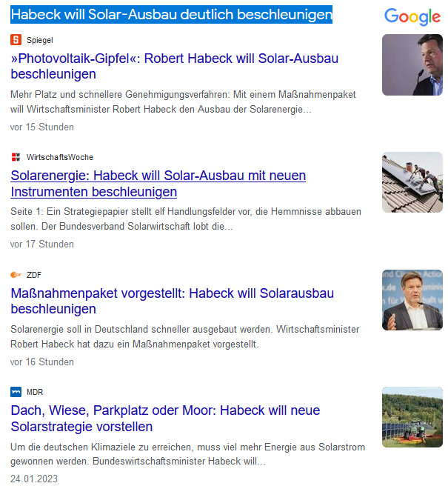Click ZDF article thumbnail image

tap(412, 300)
